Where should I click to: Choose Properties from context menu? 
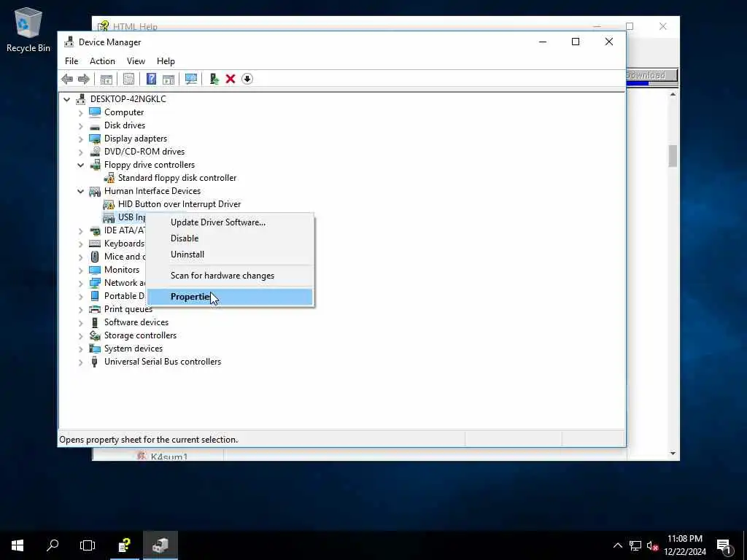pyautogui.click(x=230, y=297)
